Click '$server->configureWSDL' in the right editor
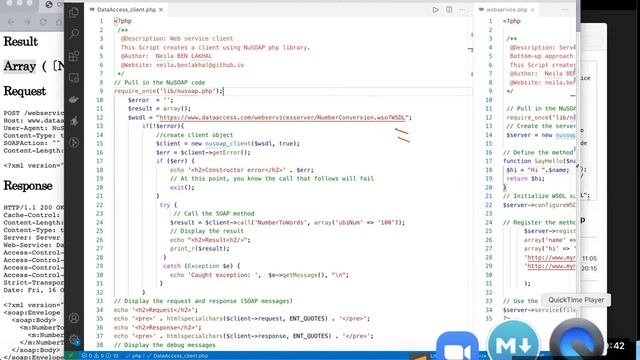 [x=539, y=205]
